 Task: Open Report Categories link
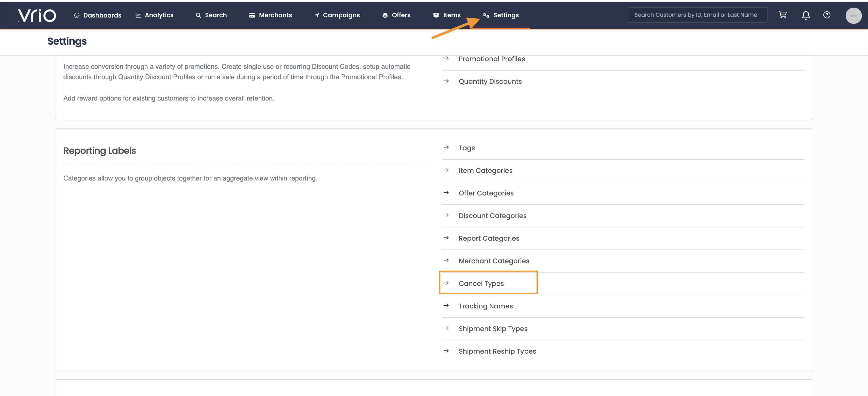click(x=489, y=238)
